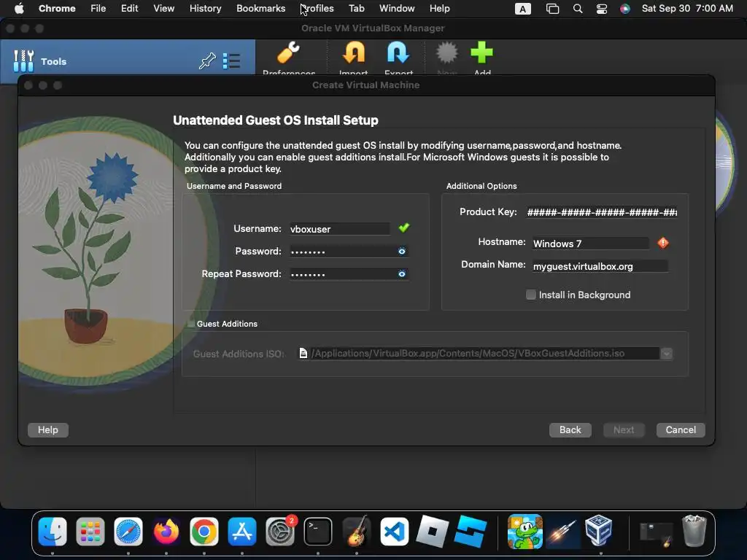
Task: Open the Bookmarks menu
Action: (x=260, y=9)
